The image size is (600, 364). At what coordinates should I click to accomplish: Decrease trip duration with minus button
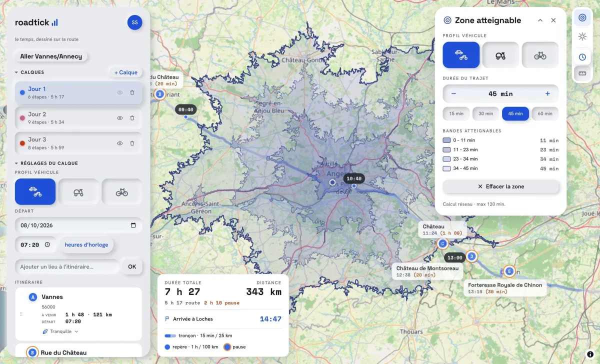[x=453, y=93]
